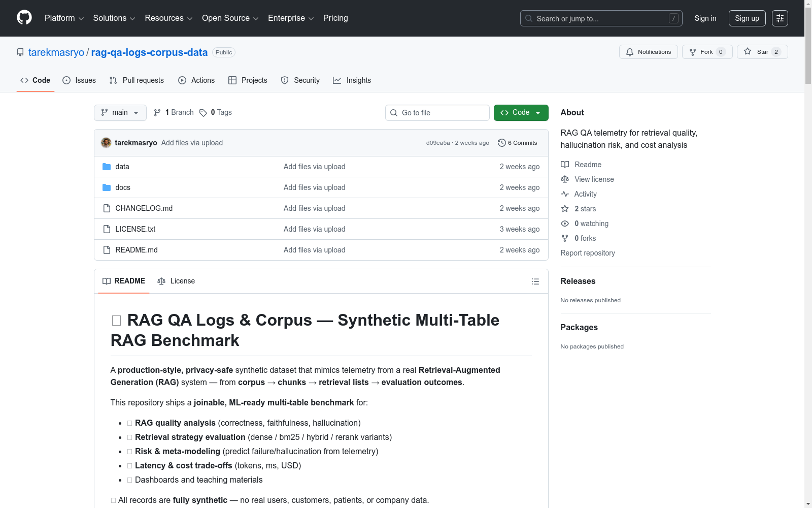
Task: View the 6 Commits history
Action: (x=518, y=143)
